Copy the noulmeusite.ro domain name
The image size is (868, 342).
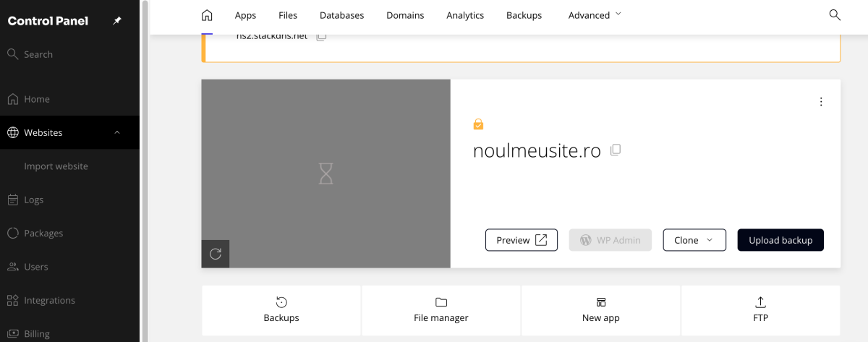[616, 150]
